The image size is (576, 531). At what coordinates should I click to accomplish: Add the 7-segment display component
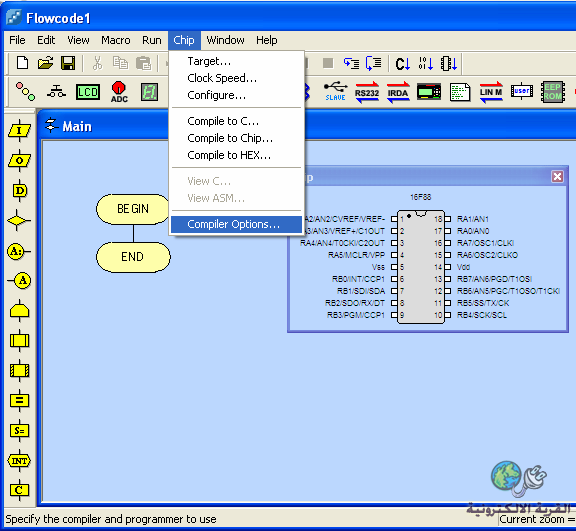coord(150,92)
